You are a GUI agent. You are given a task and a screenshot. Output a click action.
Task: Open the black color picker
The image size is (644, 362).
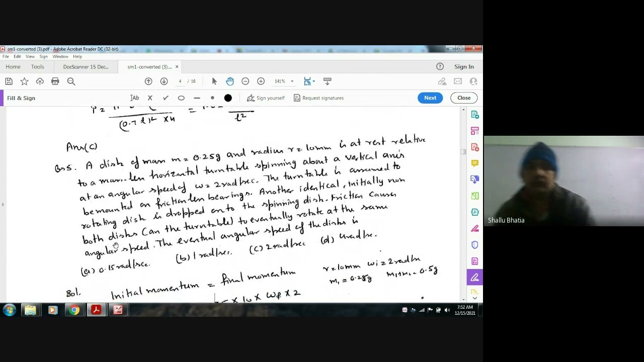[x=228, y=98]
